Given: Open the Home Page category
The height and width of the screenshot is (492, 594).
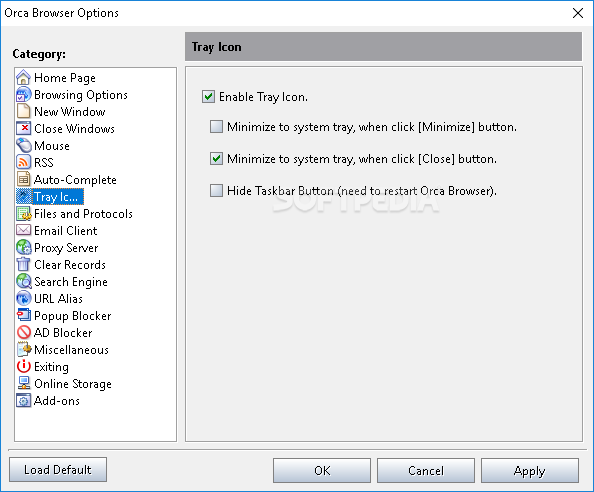Looking at the screenshot, I should point(65,78).
